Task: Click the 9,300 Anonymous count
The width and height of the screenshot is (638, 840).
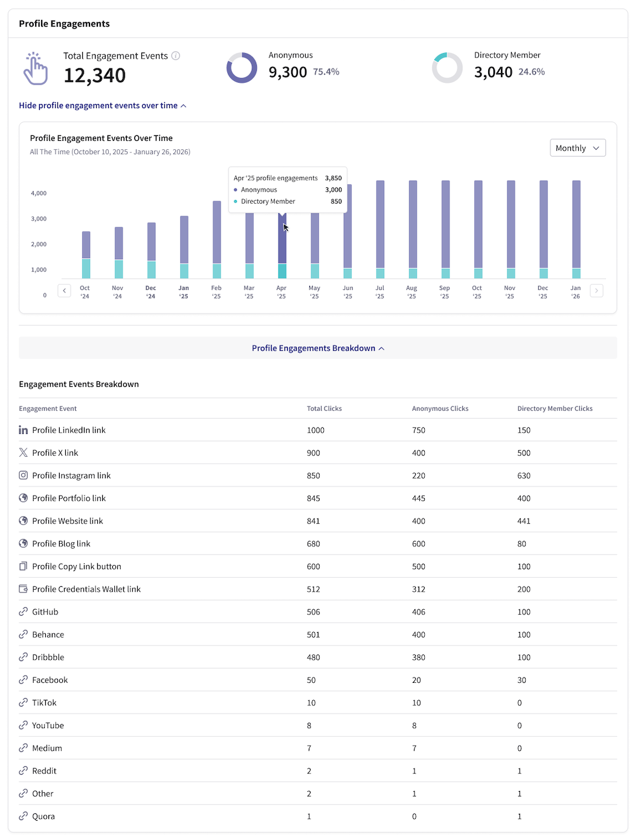Action: 288,73
